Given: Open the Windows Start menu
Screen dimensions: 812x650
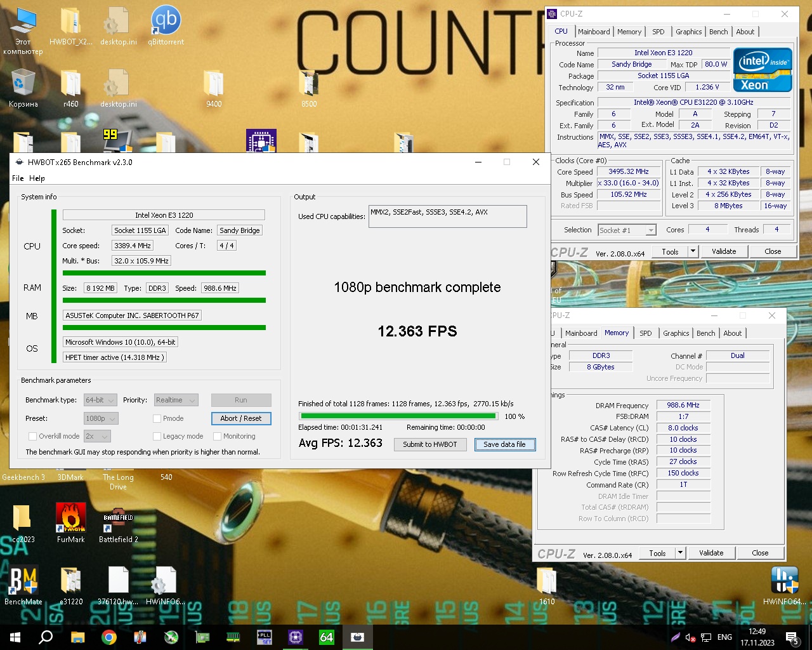Looking at the screenshot, I should tap(15, 637).
